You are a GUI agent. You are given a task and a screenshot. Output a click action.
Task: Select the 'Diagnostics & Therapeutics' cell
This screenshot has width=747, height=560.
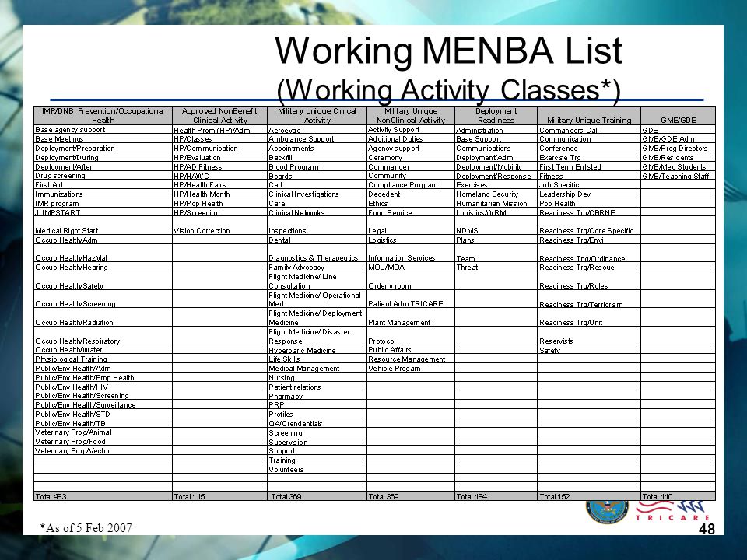coord(317,254)
